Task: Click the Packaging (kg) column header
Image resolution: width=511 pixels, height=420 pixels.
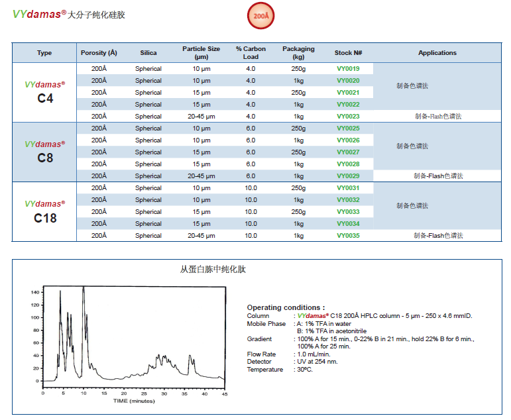Action: tap(298, 53)
